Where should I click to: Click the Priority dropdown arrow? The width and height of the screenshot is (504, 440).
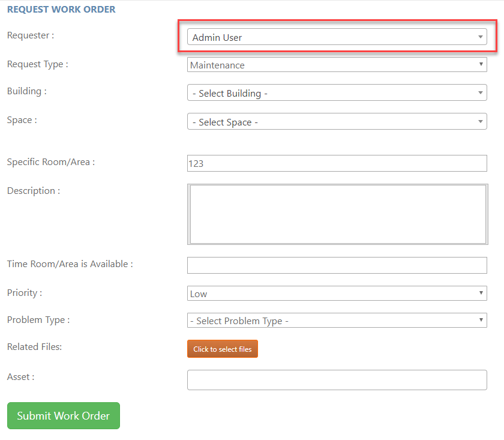click(x=480, y=293)
